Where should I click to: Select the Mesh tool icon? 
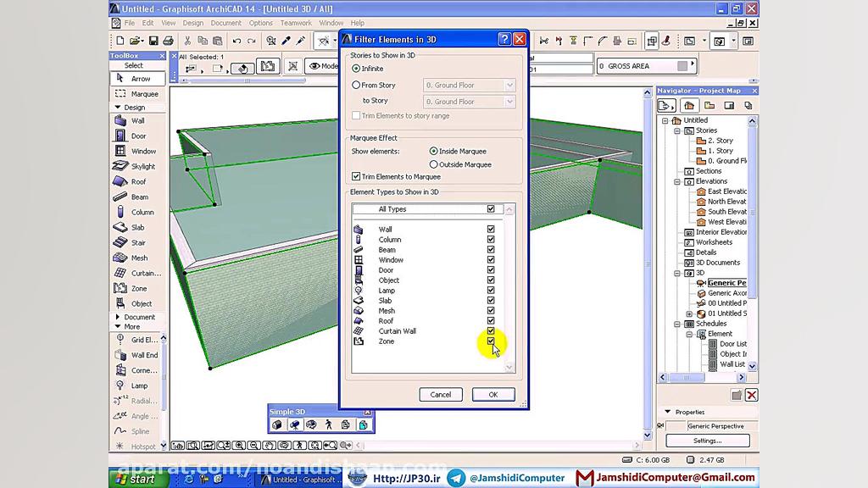136,258
